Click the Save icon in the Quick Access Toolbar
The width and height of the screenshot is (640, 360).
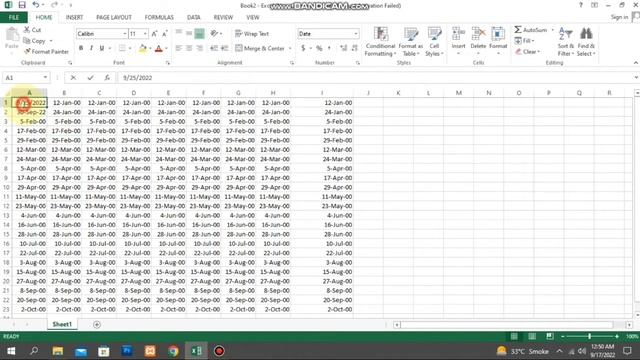tap(22, 5)
